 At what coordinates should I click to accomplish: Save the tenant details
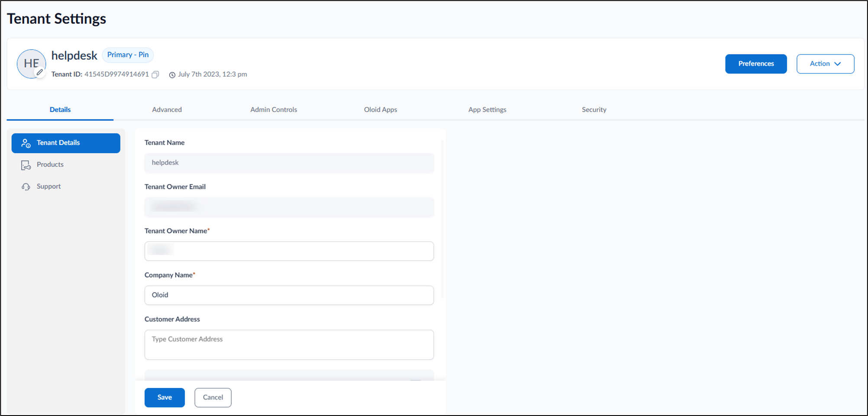click(x=165, y=397)
